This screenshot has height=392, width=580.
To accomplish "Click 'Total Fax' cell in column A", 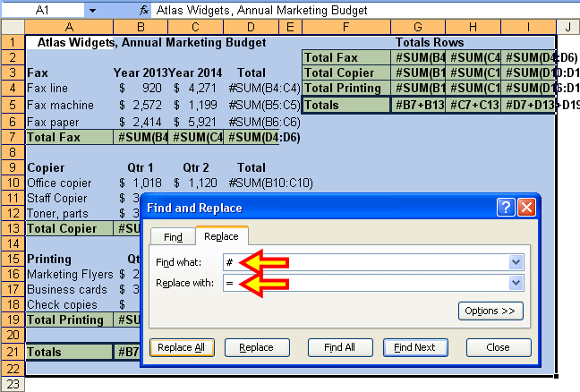I will click(x=69, y=137).
